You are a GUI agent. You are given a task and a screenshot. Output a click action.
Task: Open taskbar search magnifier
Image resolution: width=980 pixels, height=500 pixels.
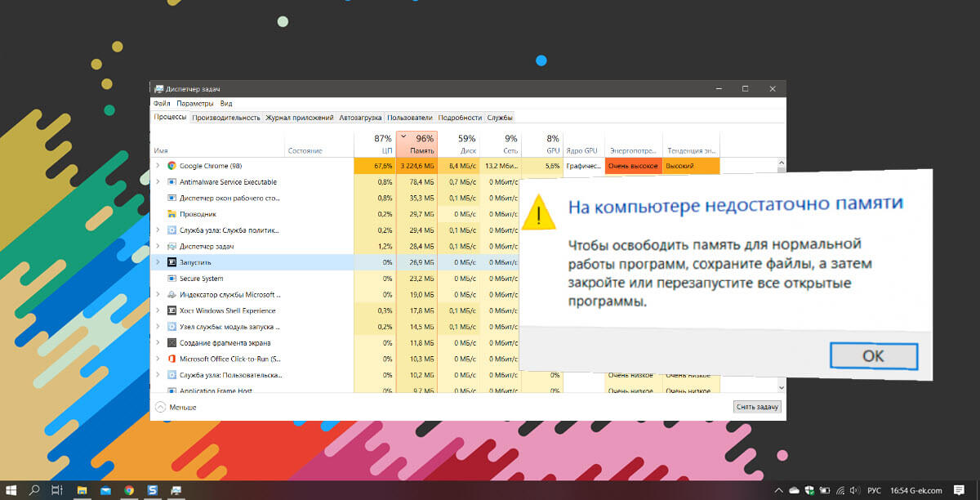(x=34, y=490)
